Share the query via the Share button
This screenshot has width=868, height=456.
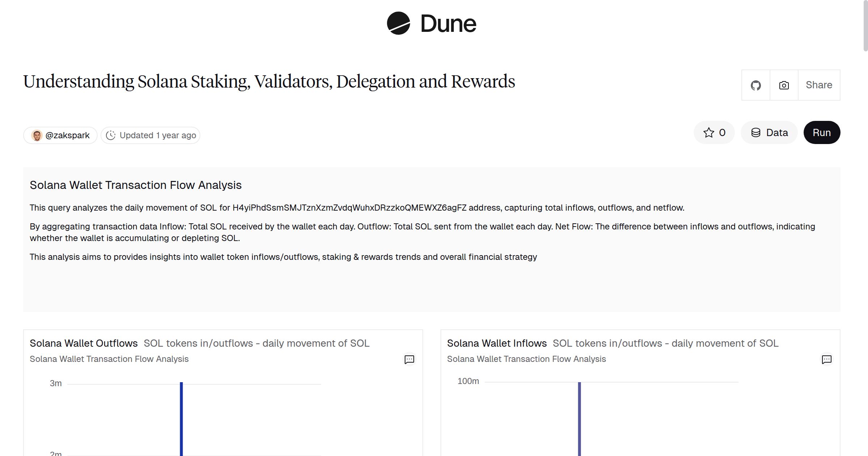tap(819, 85)
